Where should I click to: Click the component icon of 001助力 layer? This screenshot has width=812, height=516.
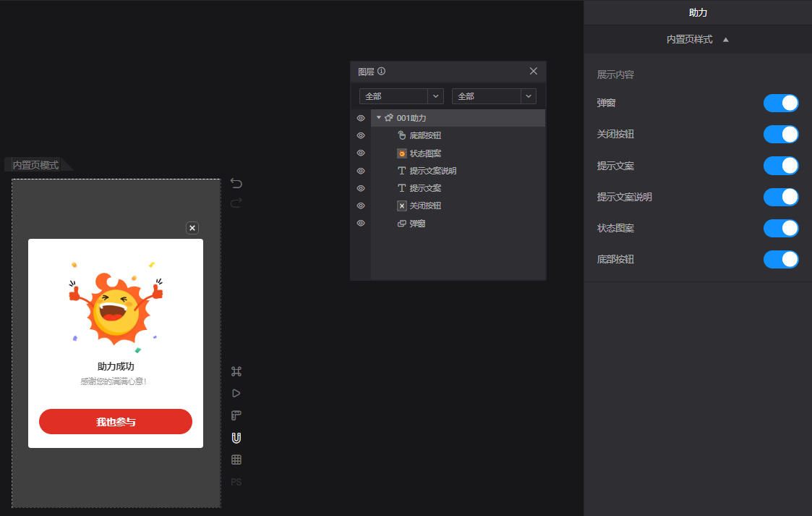[x=389, y=118]
